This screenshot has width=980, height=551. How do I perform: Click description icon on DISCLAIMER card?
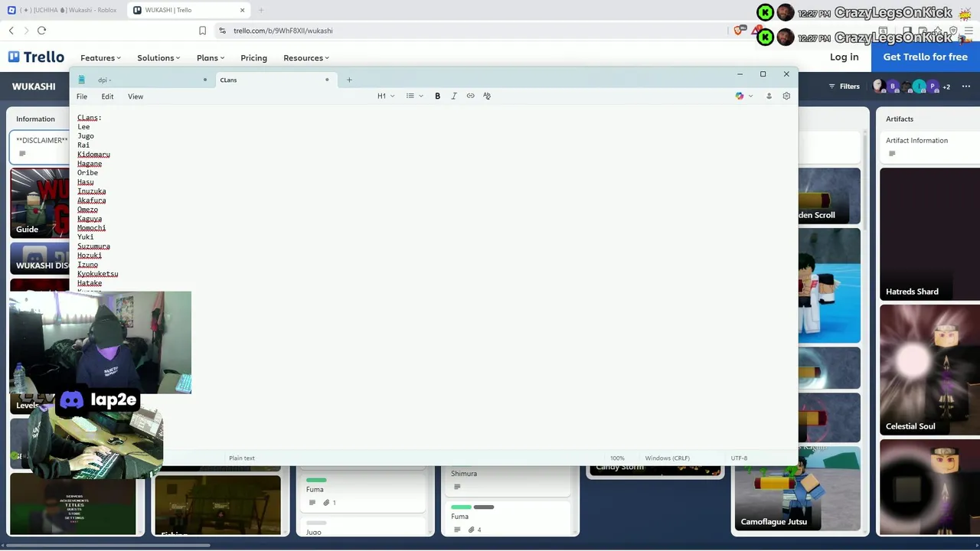[x=22, y=154]
